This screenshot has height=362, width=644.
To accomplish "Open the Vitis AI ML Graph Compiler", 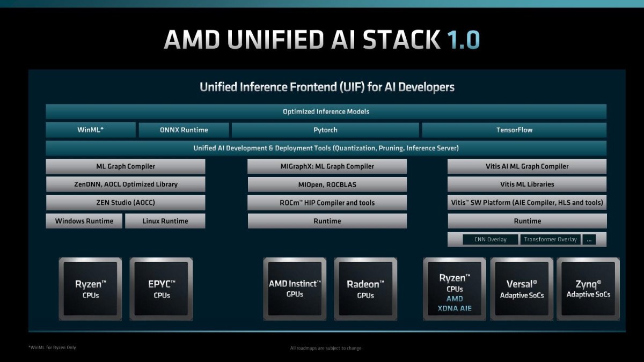I will [527, 166].
